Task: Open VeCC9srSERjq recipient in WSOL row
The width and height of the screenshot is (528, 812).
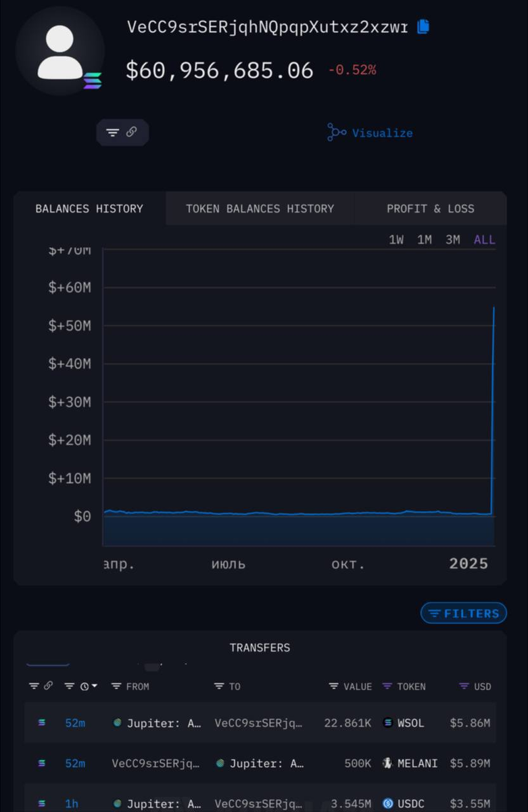Action: (x=258, y=723)
